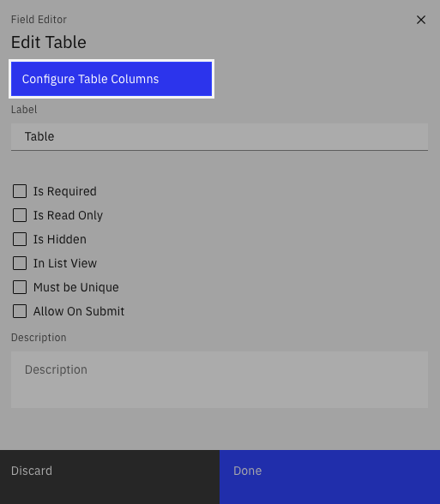Click the 'In List View' label text
This screenshot has width=440, height=504.
point(65,263)
